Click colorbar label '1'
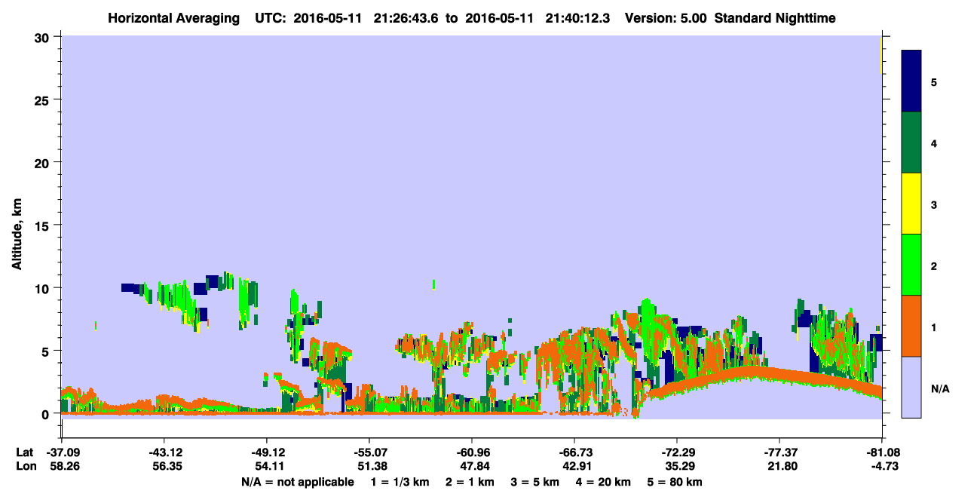 933,327
